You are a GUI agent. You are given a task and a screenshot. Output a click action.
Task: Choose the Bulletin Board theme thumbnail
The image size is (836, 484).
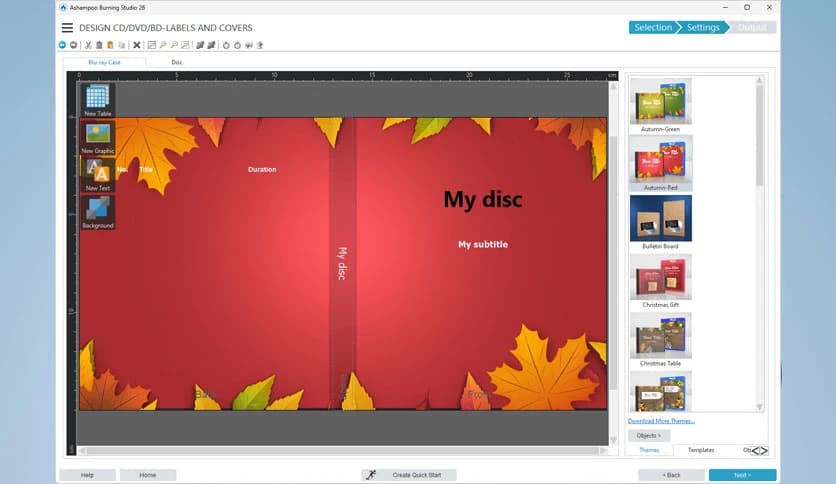click(x=660, y=218)
